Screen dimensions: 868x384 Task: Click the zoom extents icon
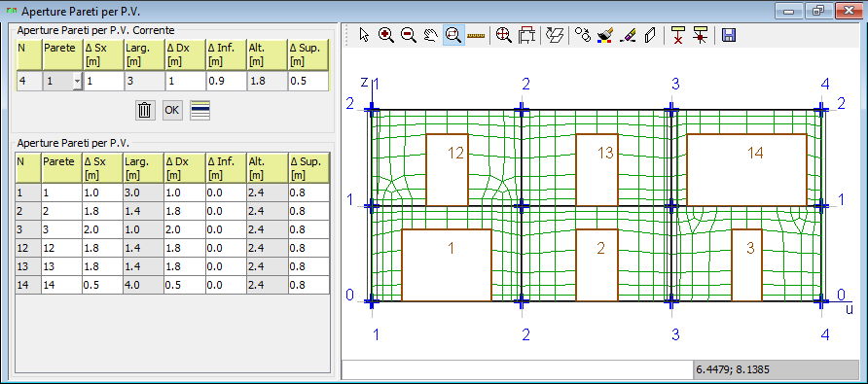(503, 35)
